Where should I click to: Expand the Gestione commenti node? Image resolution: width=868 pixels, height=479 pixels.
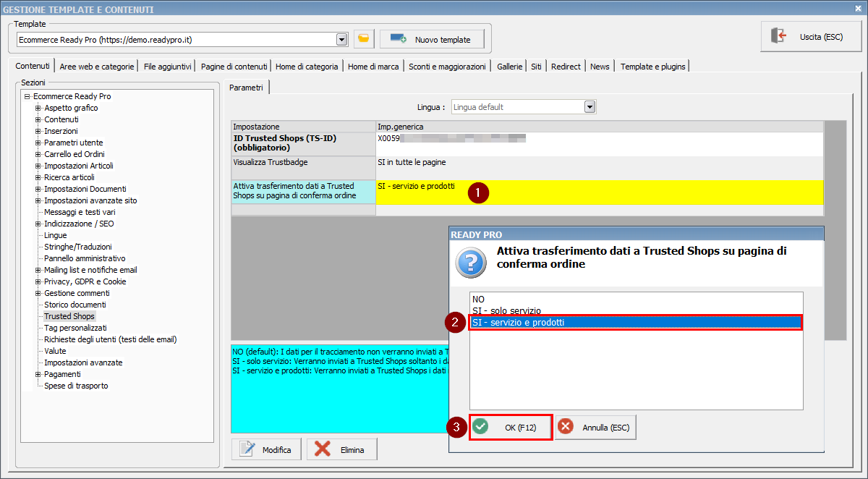[x=38, y=293]
